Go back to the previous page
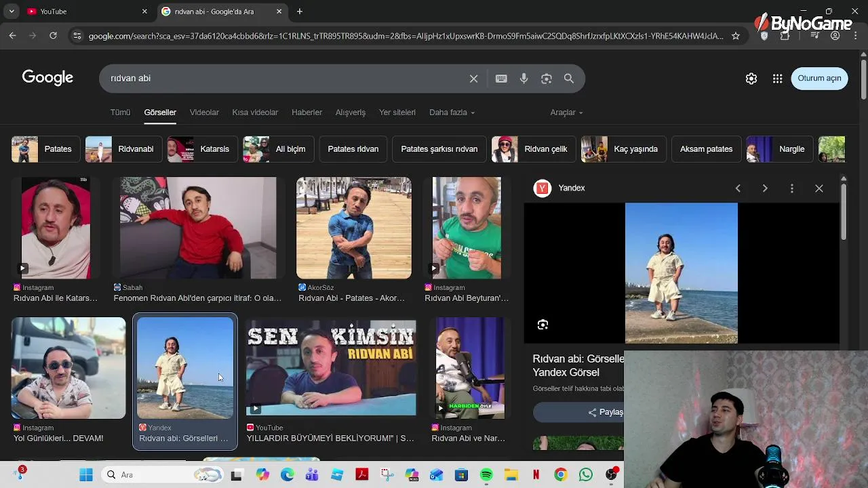The width and height of the screenshot is (868, 488). click(x=12, y=36)
